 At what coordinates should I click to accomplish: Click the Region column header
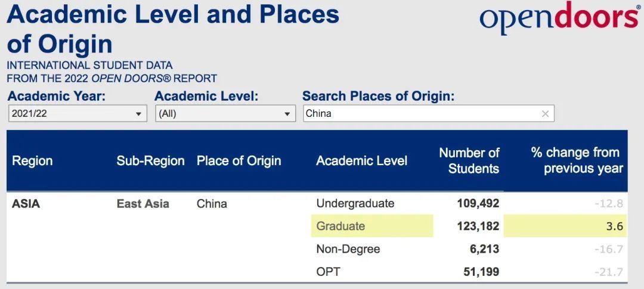tap(32, 160)
